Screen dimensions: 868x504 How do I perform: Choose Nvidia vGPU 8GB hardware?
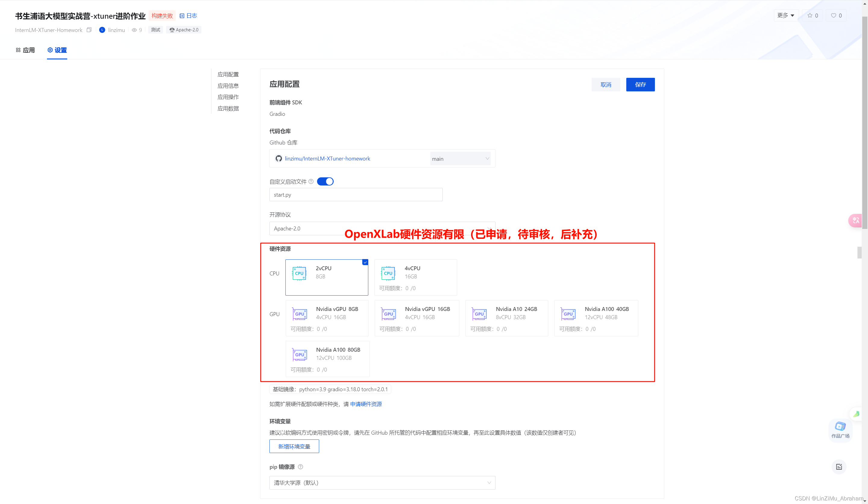tap(327, 318)
